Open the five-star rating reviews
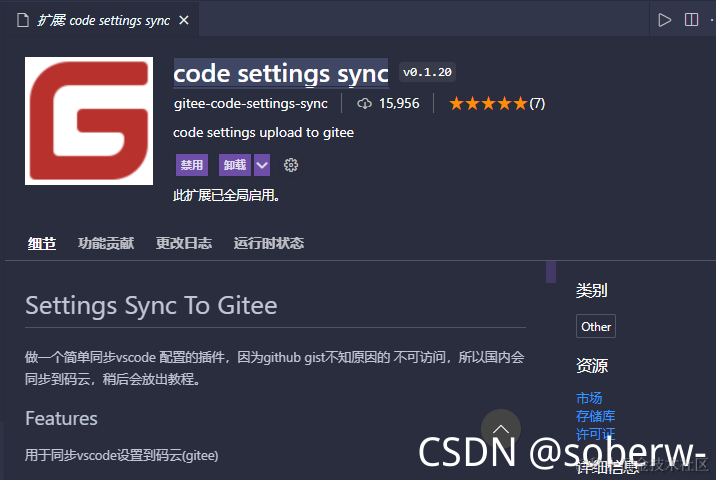Screen dimensions: 716x480 488,104
